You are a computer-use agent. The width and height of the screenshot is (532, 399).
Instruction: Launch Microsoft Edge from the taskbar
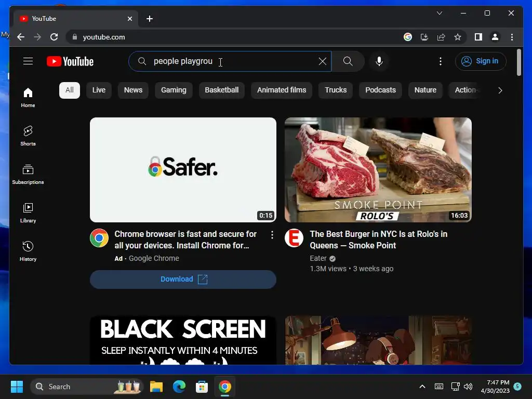[179, 387]
